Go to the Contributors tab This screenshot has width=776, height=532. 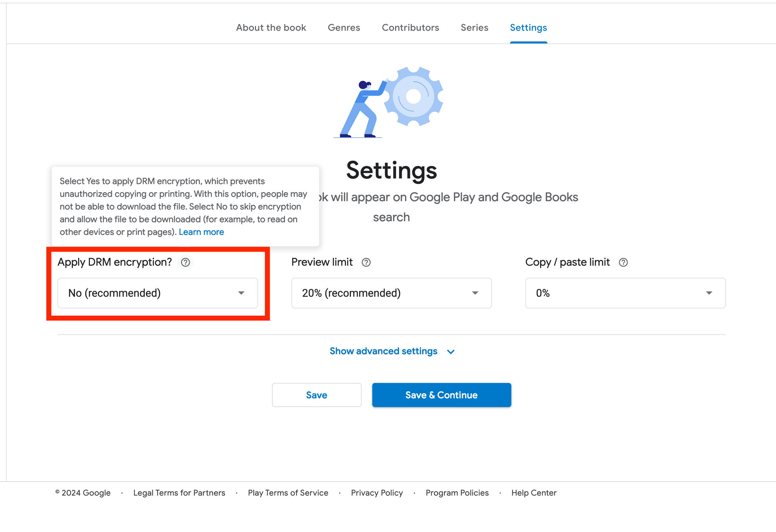410,27
